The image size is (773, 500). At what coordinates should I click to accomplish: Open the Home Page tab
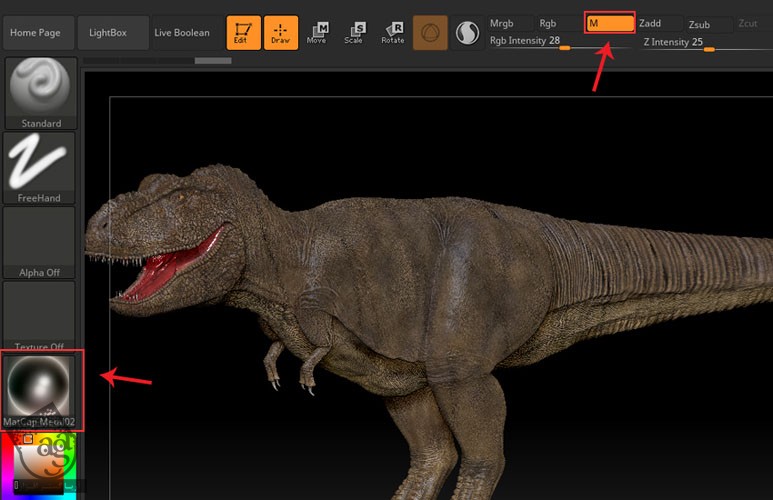[36, 33]
